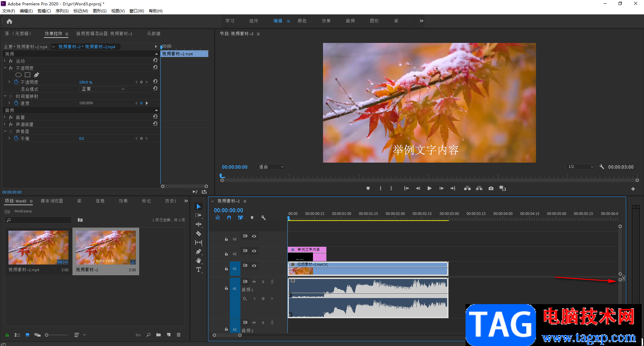Select the Pen tool in toolbar

tap(199, 251)
